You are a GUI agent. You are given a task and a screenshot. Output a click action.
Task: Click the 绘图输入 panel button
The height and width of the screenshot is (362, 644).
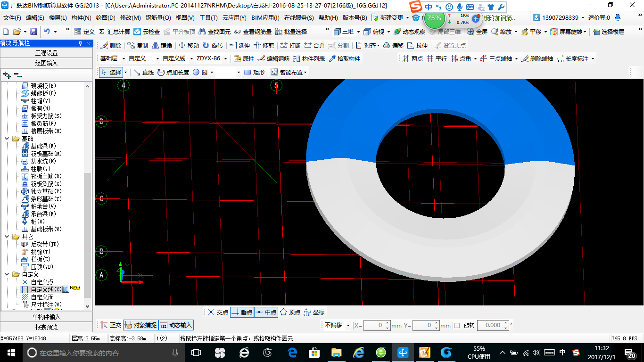click(47, 63)
